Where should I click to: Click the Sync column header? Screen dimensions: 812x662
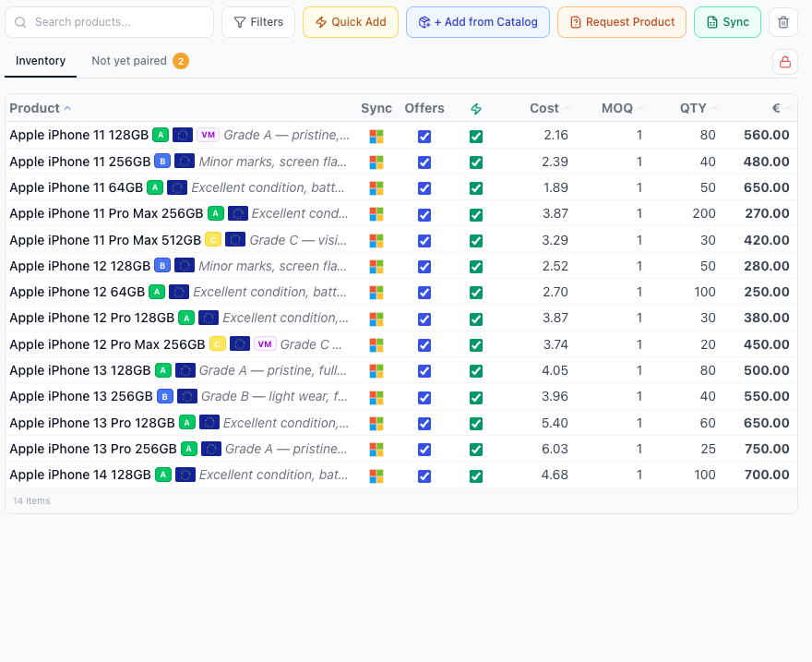[x=376, y=108]
